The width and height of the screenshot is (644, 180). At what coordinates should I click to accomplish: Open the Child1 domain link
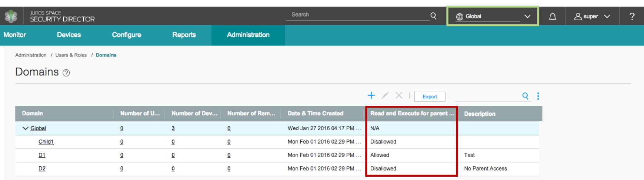click(46, 142)
